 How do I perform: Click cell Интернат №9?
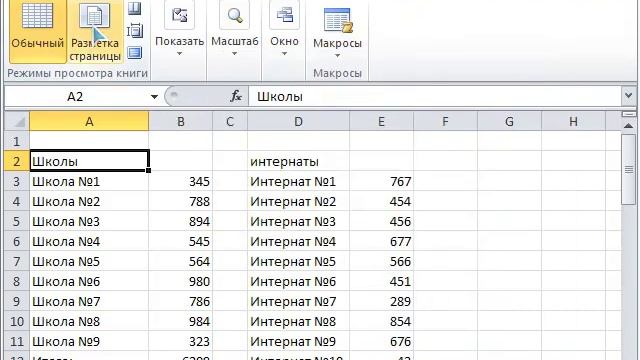click(298, 341)
